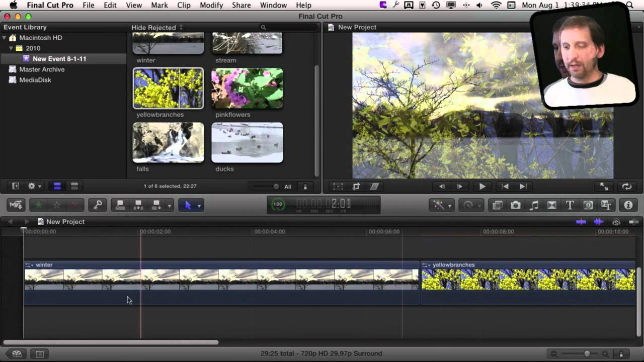Open the Event Browser gear action menu
Image resolution: width=644 pixels, height=362 pixels.
pos(35,186)
